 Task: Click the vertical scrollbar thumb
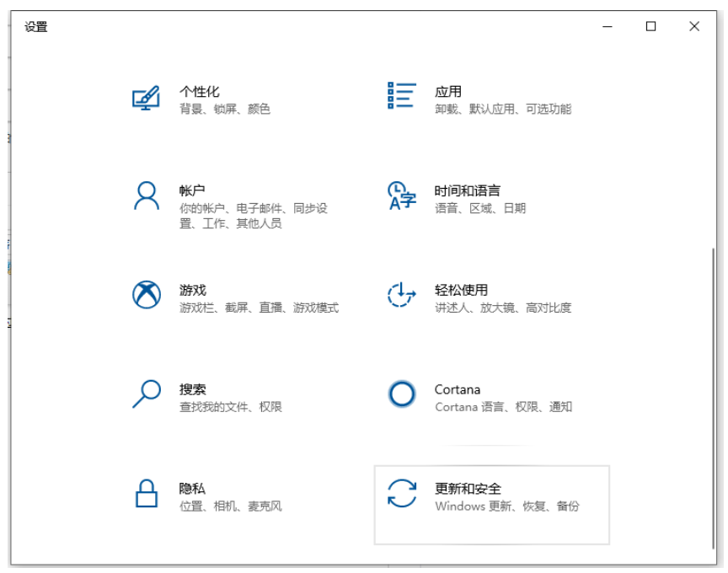pyautogui.click(x=713, y=399)
